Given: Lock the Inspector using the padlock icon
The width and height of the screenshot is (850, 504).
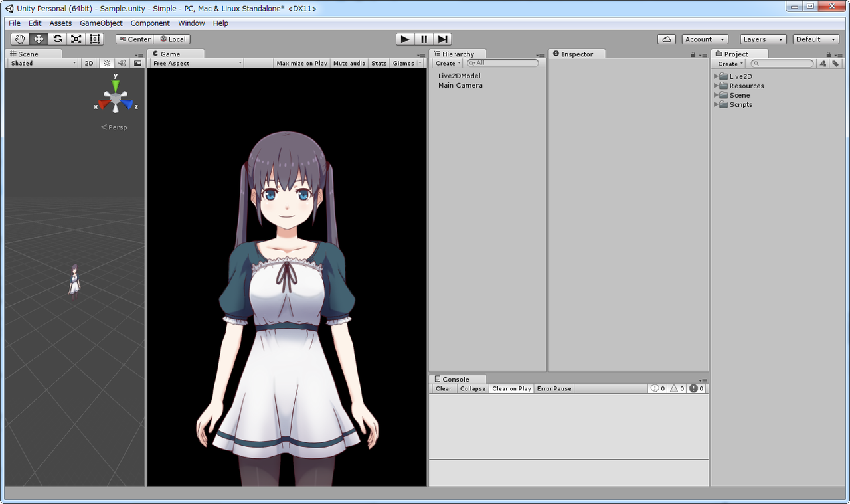Looking at the screenshot, I should tap(693, 54).
